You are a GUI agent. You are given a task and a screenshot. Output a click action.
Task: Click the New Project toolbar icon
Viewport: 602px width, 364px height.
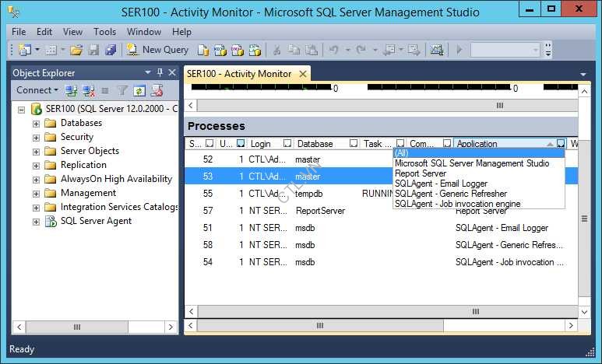coord(25,50)
